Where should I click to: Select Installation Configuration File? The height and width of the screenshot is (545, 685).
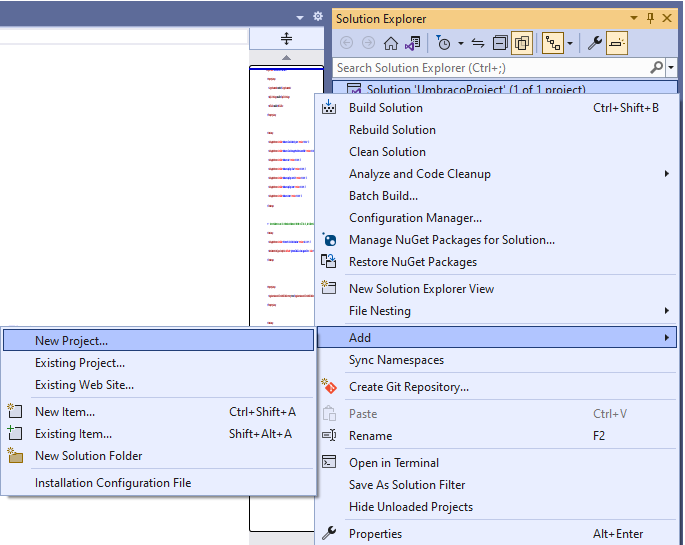point(159,483)
